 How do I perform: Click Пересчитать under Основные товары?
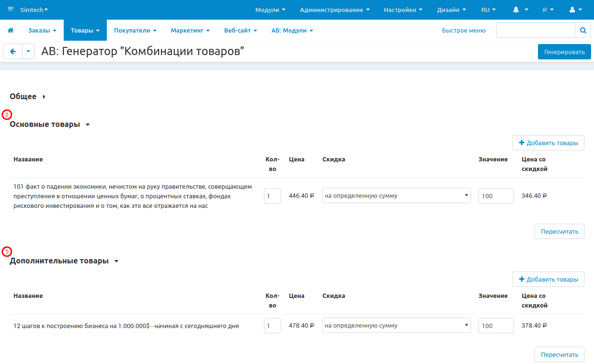(559, 231)
